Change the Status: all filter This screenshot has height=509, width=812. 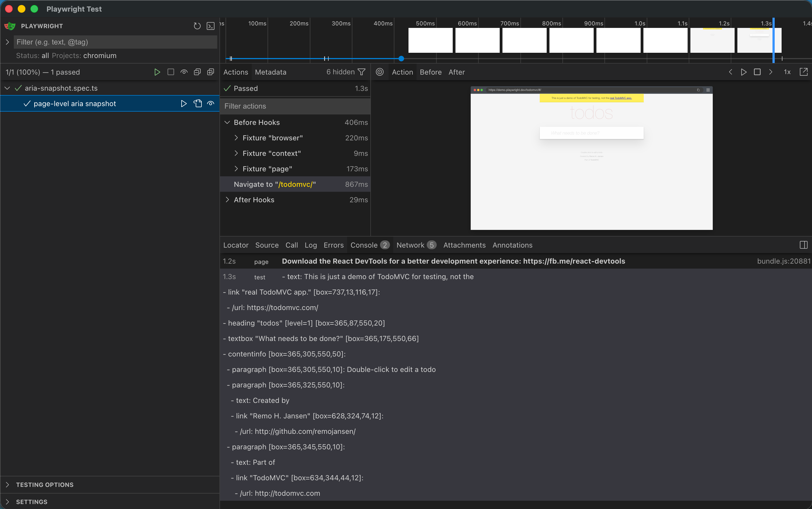pos(32,56)
